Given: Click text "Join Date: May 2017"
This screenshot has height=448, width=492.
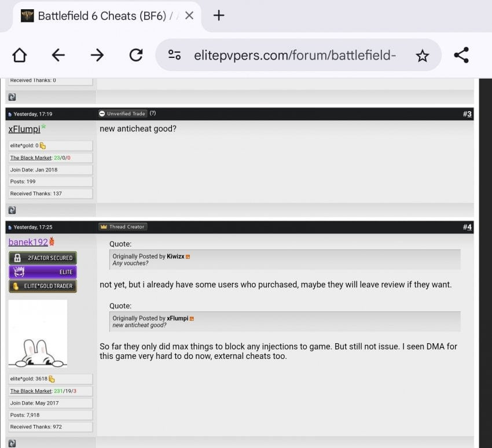Looking at the screenshot, I should (x=35, y=403).
